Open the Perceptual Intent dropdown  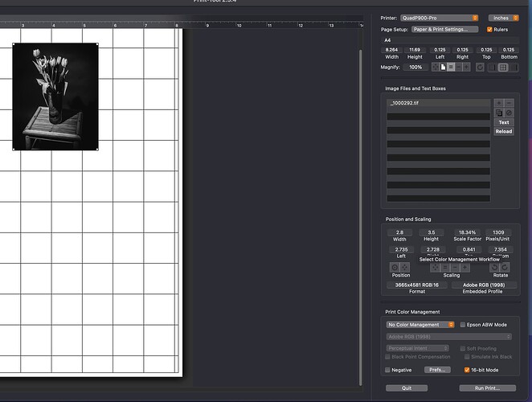417,348
